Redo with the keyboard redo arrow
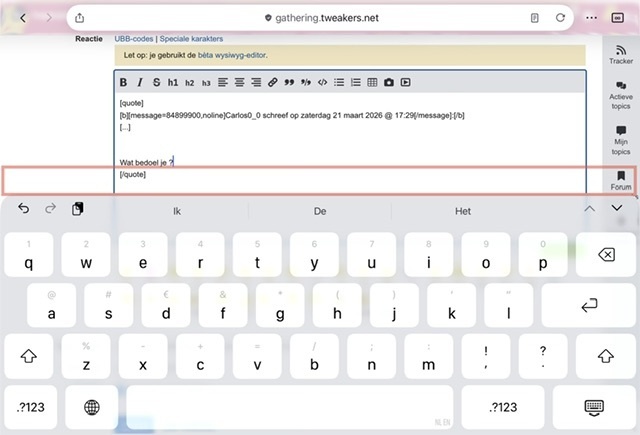The image size is (640, 435). (51, 209)
